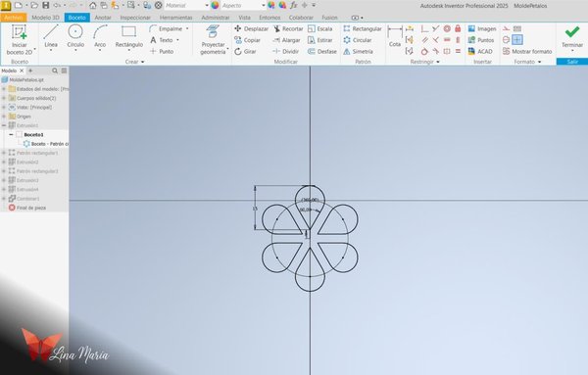The width and height of the screenshot is (588, 375).
Task: Import Puntos into the sketch
Action: [x=481, y=40]
